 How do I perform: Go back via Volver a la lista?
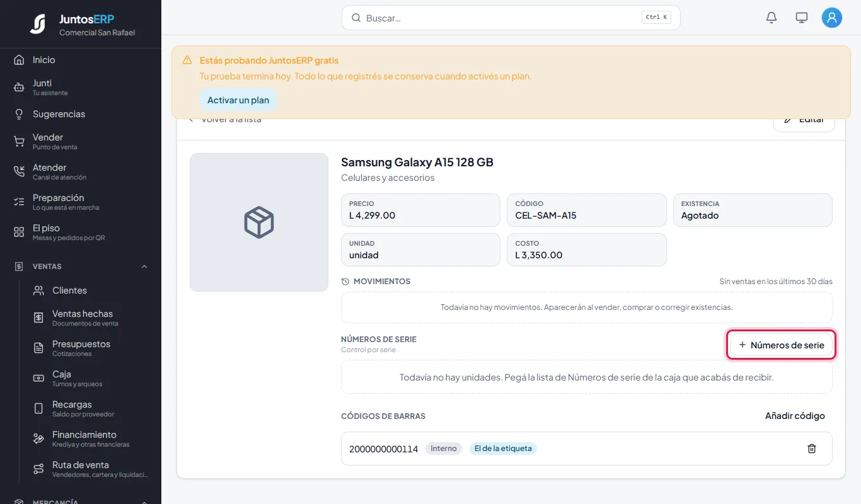pos(224,120)
